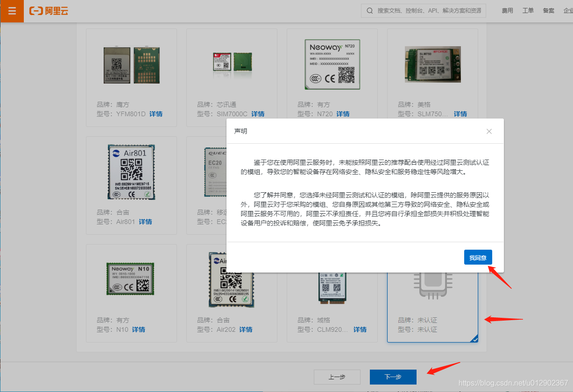The height and width of the screenshot is (392, 573).
Task: Open the 费用 menu in the header
Action: click(507, 11)
